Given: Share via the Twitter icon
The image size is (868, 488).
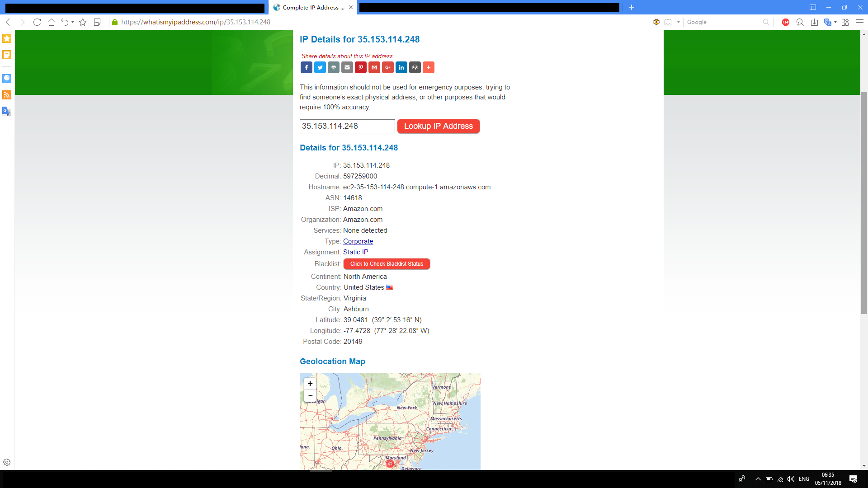Looking at the screenshot, I should (320, 67).
